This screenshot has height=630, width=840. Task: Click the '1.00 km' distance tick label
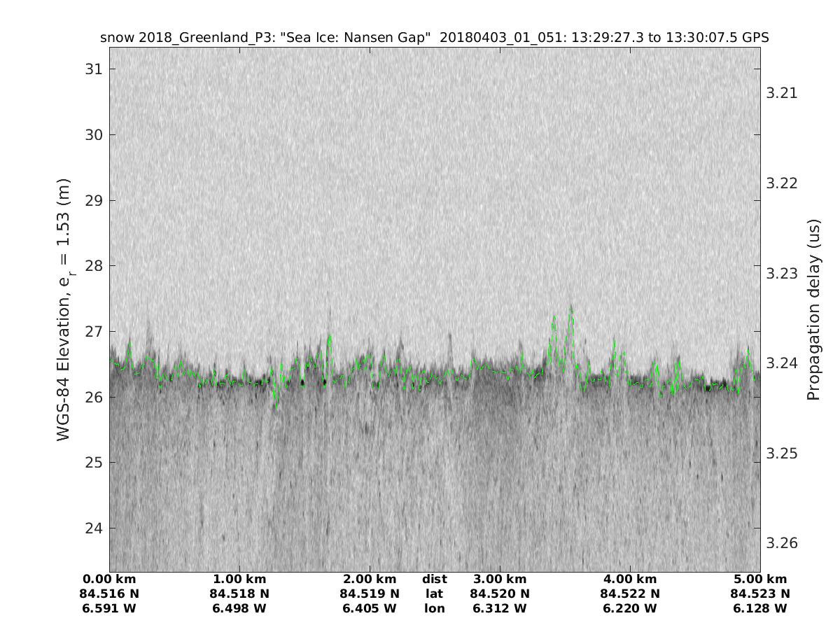[239, 579]
